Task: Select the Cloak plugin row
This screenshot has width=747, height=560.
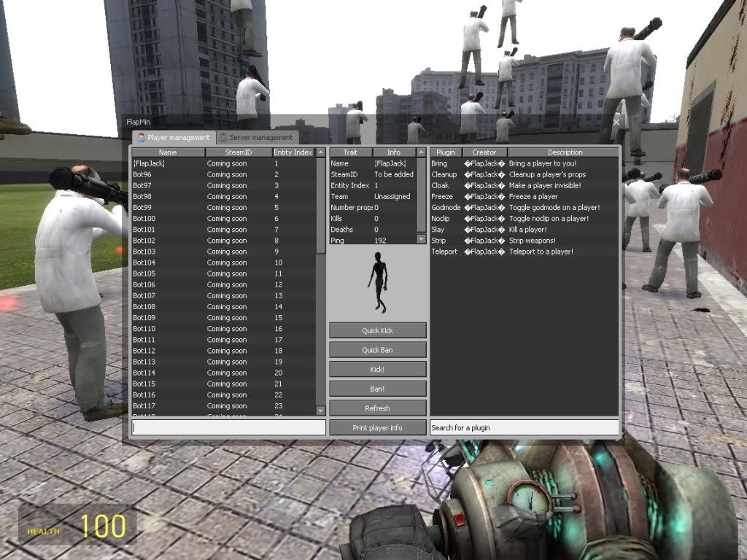Action: 525,185
